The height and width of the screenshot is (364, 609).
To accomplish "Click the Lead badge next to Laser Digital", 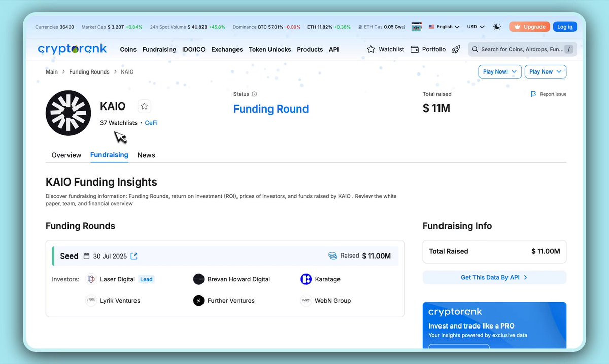I will click(146, 279).
